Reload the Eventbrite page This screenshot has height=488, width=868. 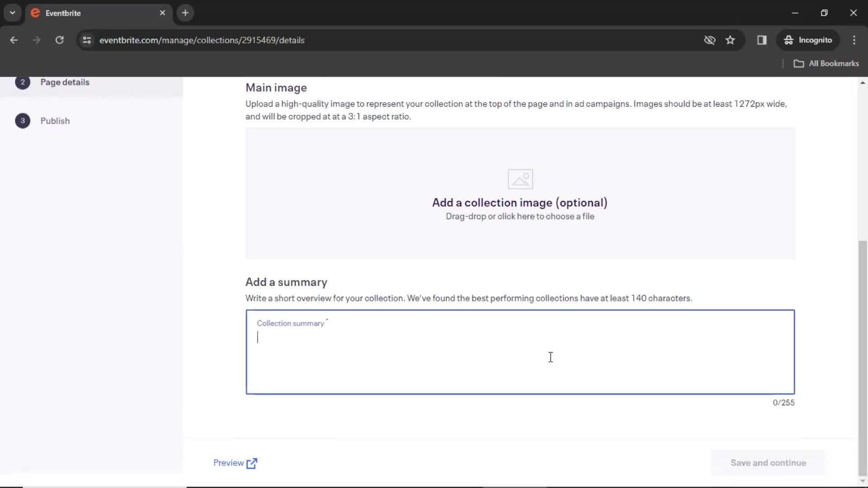59,40
